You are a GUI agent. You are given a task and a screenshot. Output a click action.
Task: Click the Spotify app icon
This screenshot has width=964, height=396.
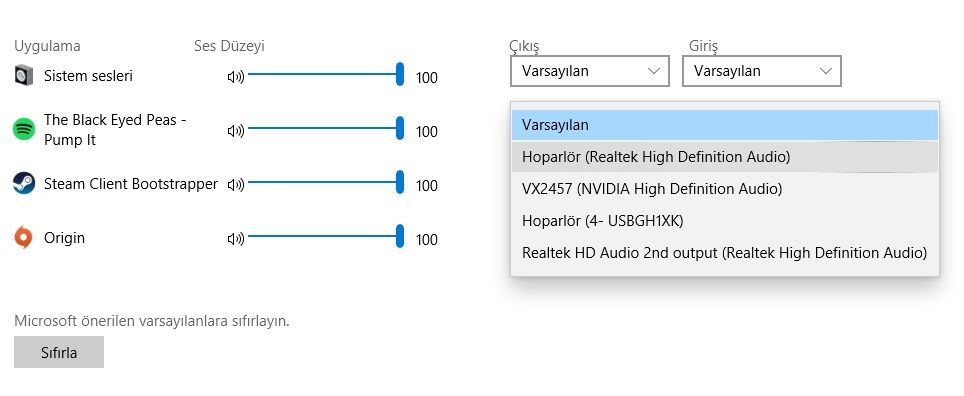pos(23,130)
